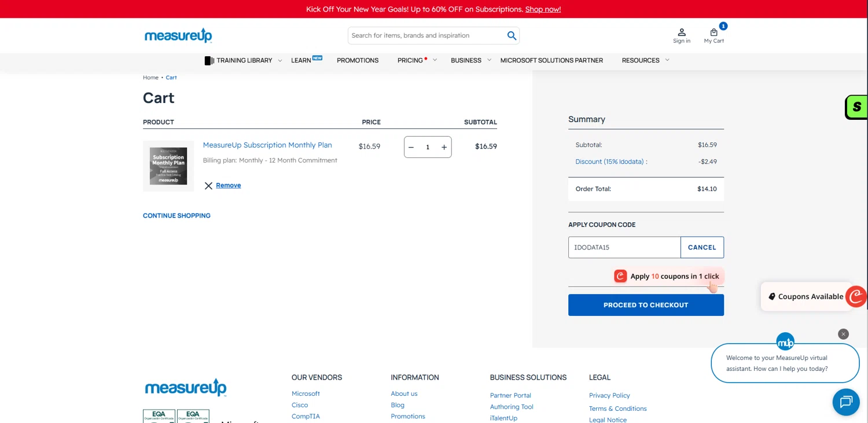Viewport: 868px width, 423px height.
Task: Open the iTalentUp footer link
Action: (x=503, y=418)
